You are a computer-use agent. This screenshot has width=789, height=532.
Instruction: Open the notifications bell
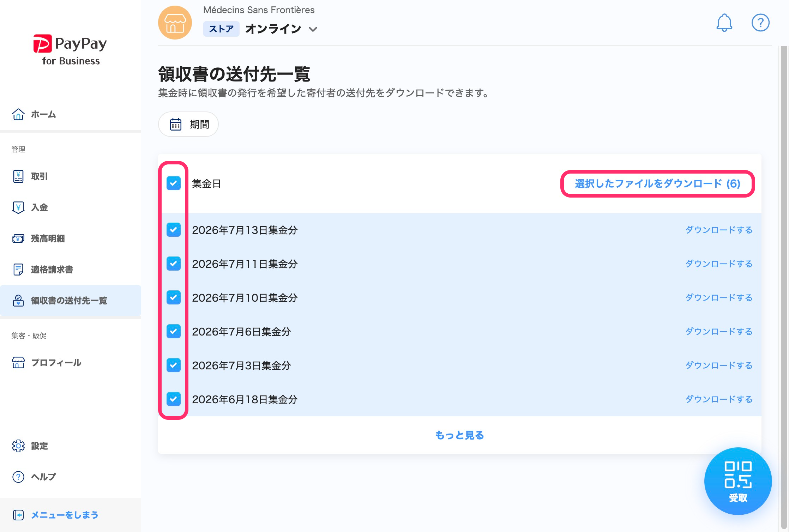coord(724,23)
